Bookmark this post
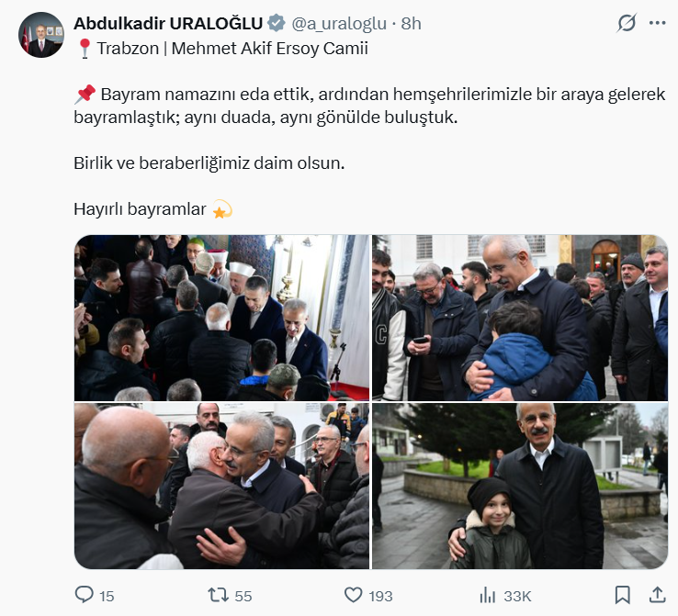678x616 pixels. (622, 595)
